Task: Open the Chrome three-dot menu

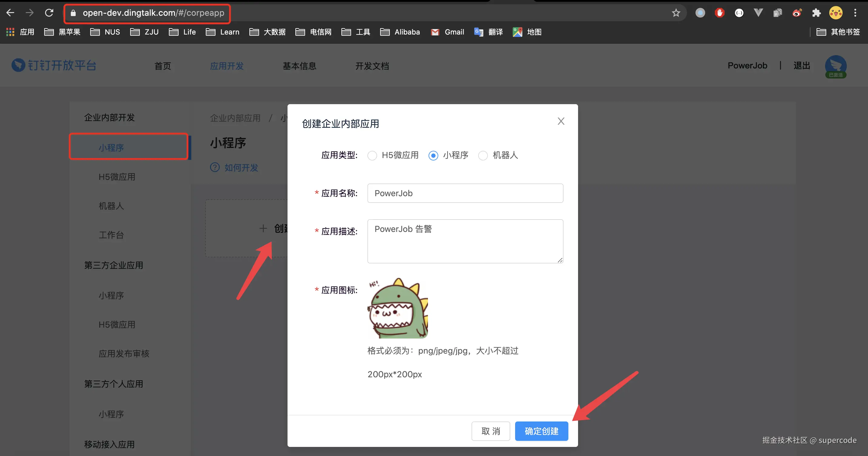Action: coord(855,13)
